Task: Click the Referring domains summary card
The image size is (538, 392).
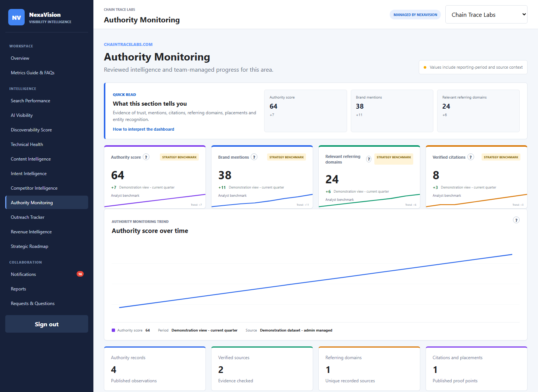Action: click(369, 369)
